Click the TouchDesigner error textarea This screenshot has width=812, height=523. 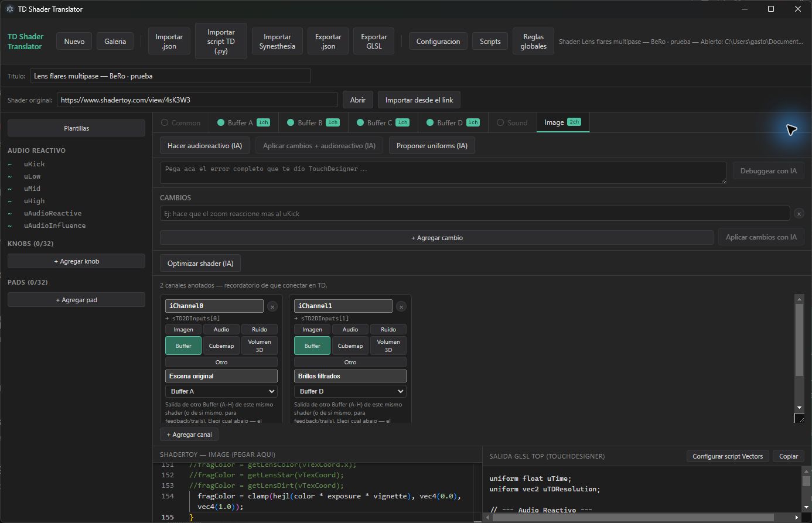coord(443,173)
